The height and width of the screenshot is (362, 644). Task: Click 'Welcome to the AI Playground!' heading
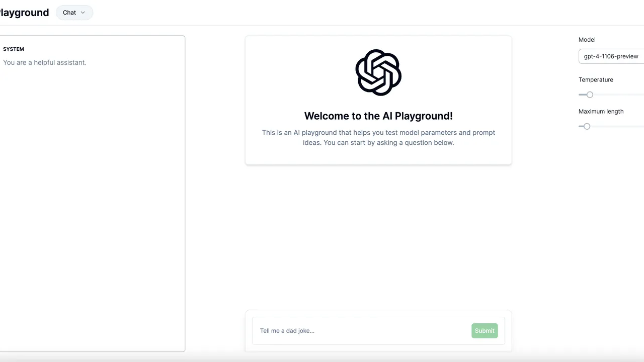coord(378,116)
